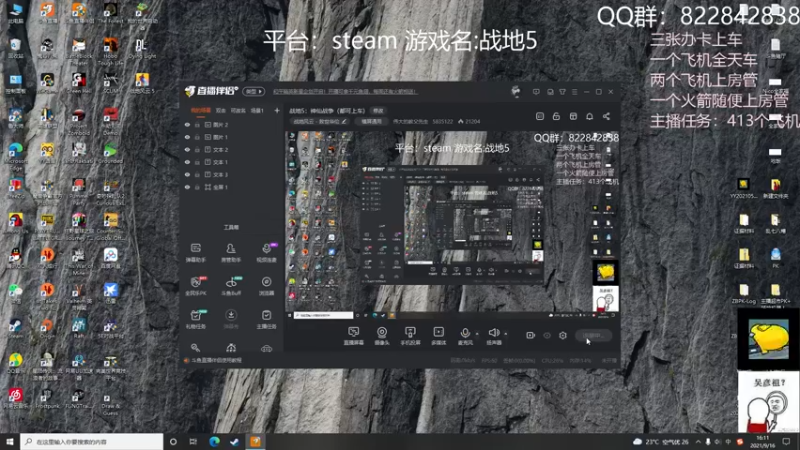
Task: Open Microsoft Edge from the taskbar
Action: click(x=214, y=441)
